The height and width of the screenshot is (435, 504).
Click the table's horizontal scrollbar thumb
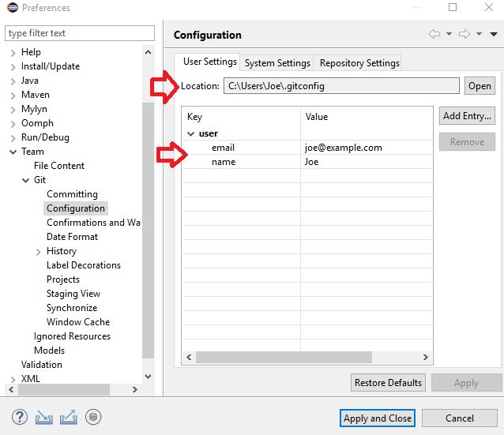(x=284, y=357)
